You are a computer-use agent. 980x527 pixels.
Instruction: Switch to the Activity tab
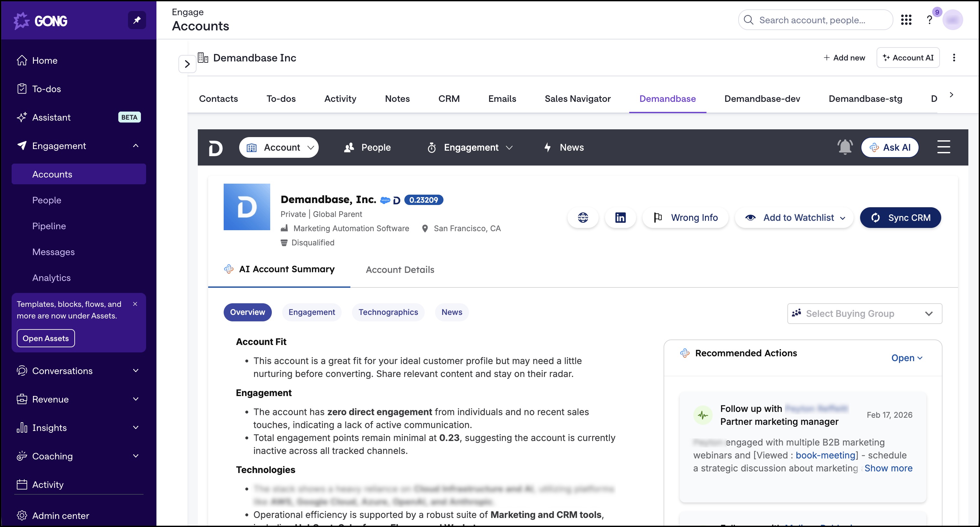pyautogui.click(x=340, y=99)
